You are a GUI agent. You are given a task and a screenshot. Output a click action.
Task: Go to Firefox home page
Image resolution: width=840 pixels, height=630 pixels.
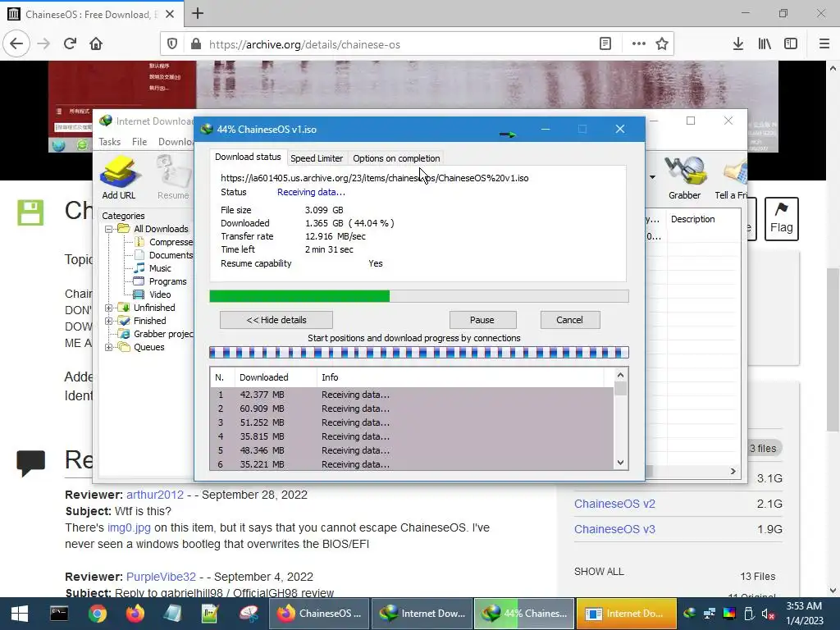tap(96, 44)
